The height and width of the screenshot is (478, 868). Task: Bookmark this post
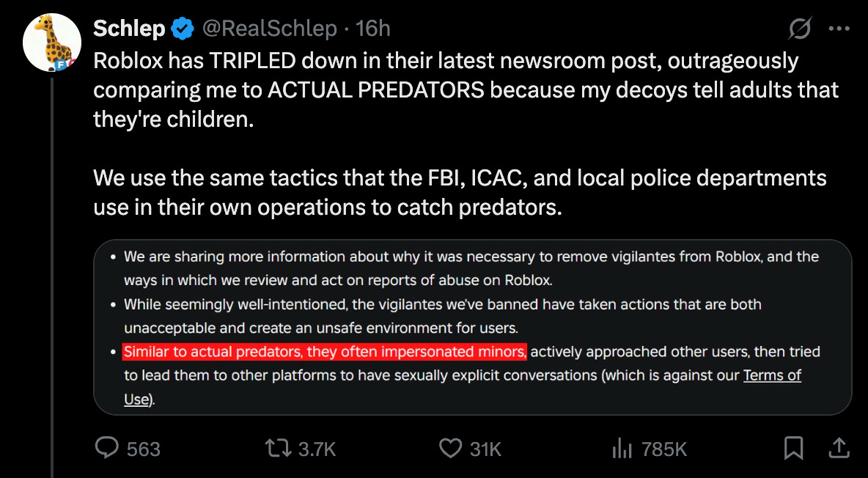(793, 449)
